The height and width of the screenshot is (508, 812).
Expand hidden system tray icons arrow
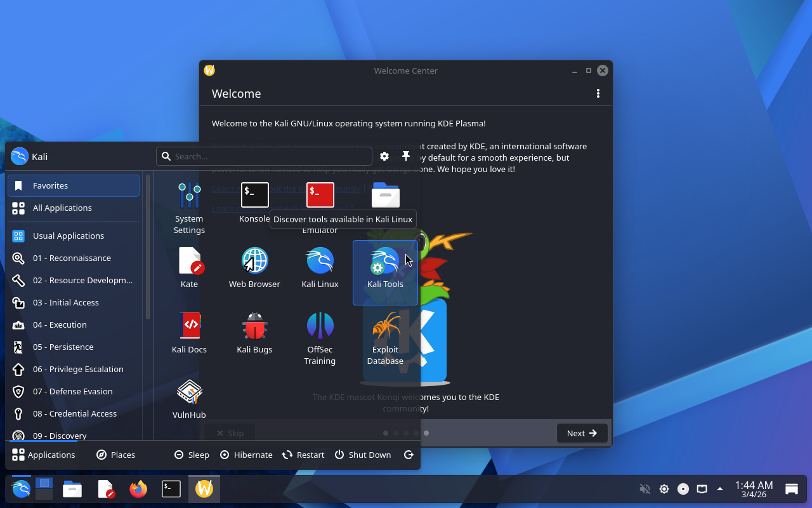pyautogui.click(x=720, y=489)
